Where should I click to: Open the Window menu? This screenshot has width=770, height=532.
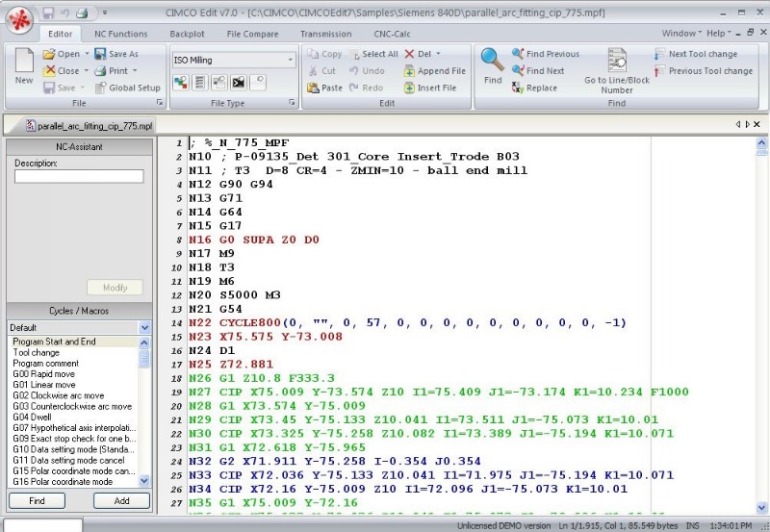(681, 33)
